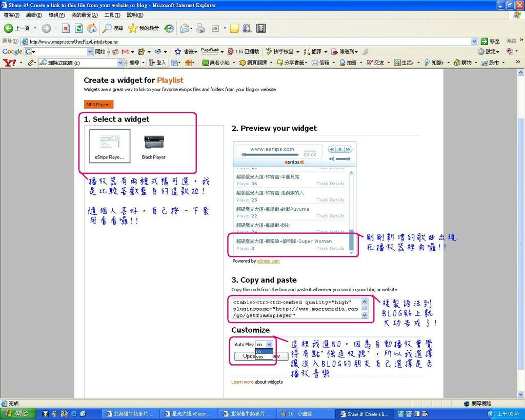Expand the Google search box dropdown
Image resolution: width=525 pixels, height=420 pixels.
coord(90,52)
